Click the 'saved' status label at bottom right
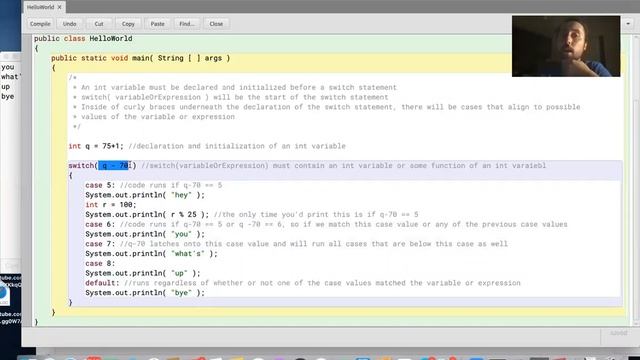The width and height of the screenshot is (640, 360). [618, 333]
